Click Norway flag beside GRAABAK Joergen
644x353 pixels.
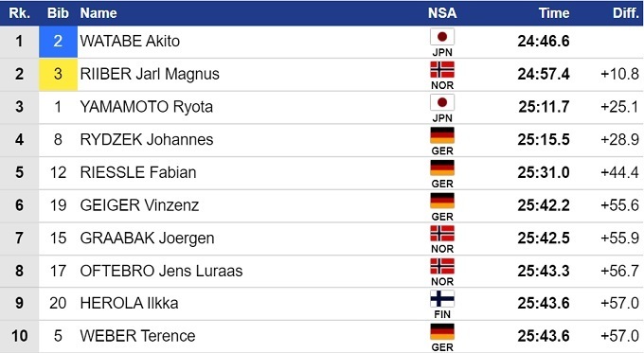click(442, 233)
